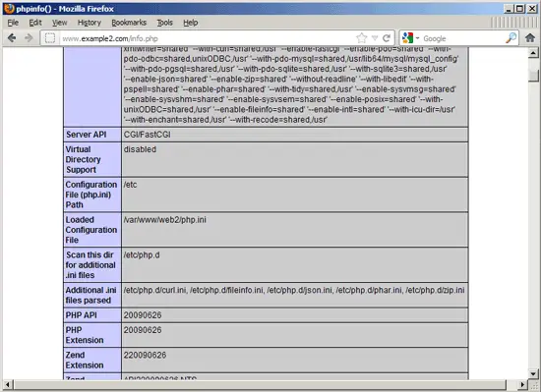The height and width of the screenshot is (392, 541).
Task: Open the File menu
Action: tap(13, 23)
